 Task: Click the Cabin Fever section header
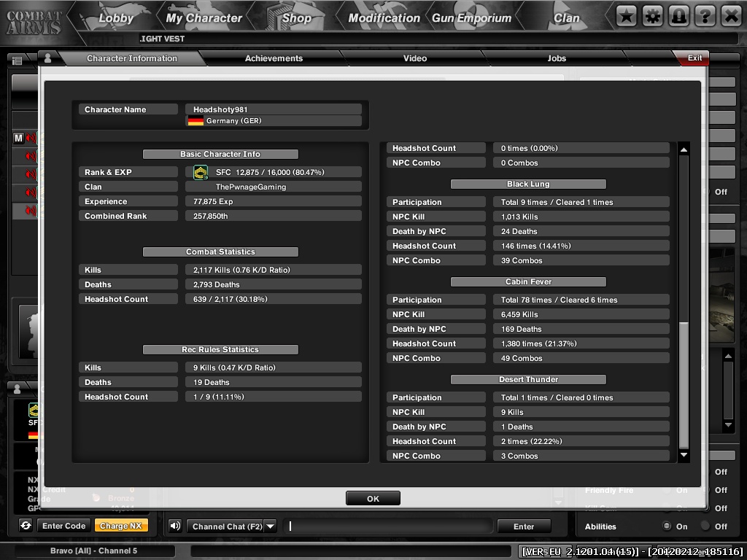click(528, 281)
